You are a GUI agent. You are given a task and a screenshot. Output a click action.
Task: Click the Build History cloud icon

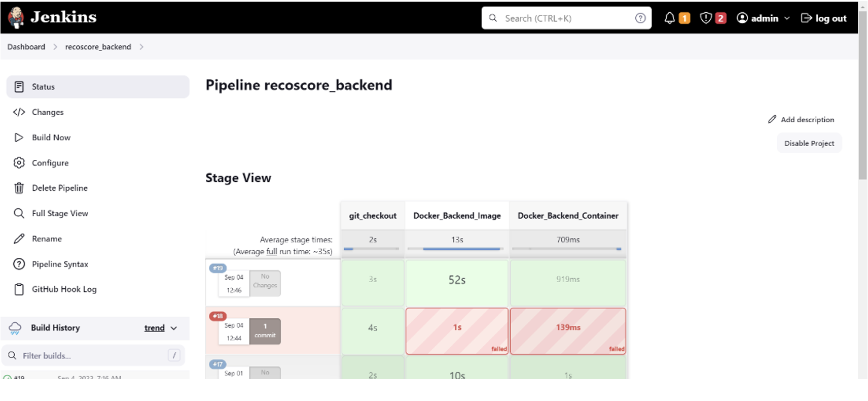pyautogui.click(x=15, y=328)
